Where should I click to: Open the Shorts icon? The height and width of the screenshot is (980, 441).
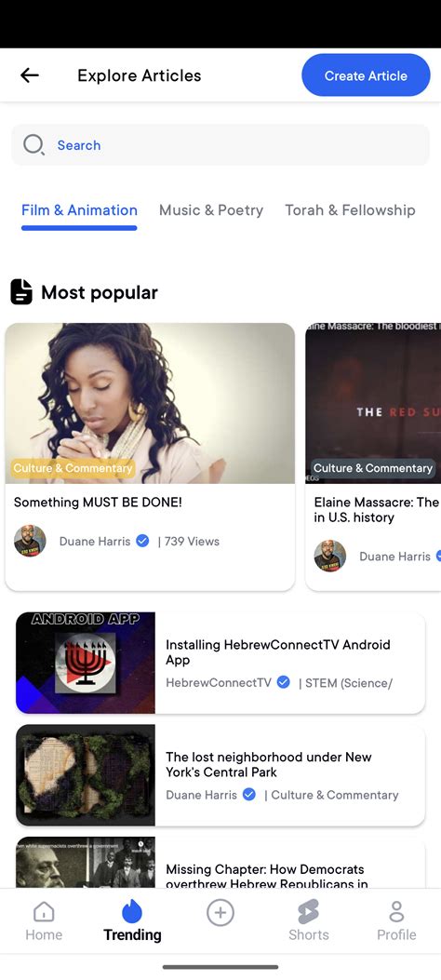[309, 912]
